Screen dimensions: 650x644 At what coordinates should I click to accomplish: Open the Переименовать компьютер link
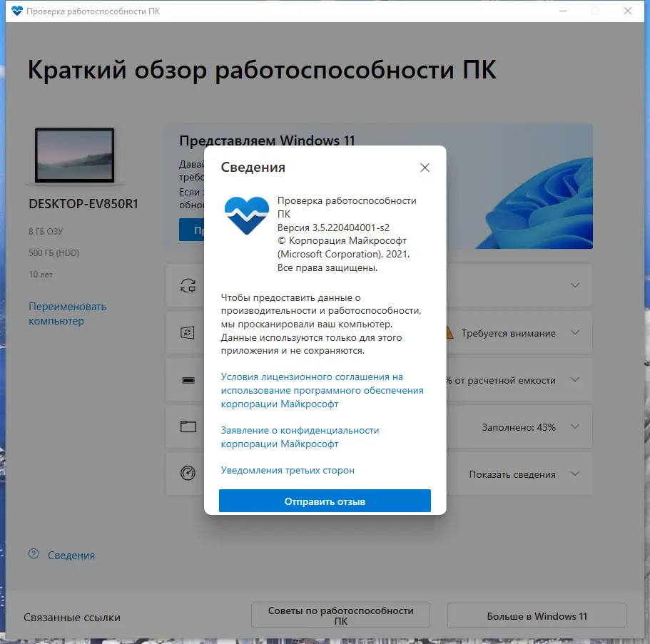(x=66, y=312)
